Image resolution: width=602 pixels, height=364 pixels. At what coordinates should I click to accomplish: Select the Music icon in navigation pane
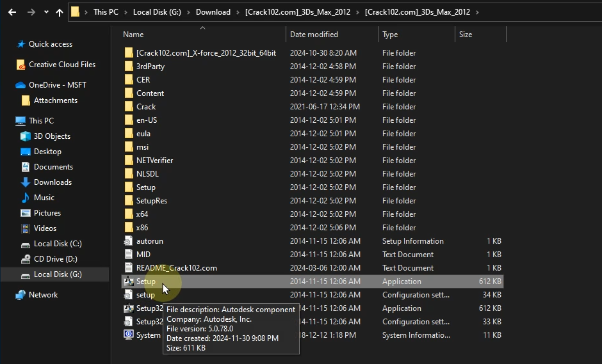[26, 198]
